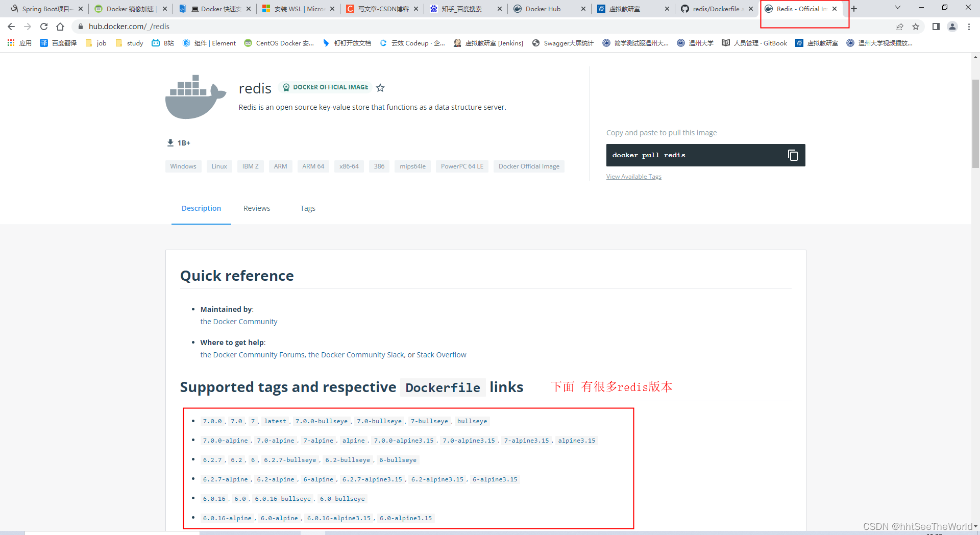The height and width of the screenshot is (535, 980).
Task: Open the 7.0.0-alpine Dockerfile link
Action: point(225,441)
